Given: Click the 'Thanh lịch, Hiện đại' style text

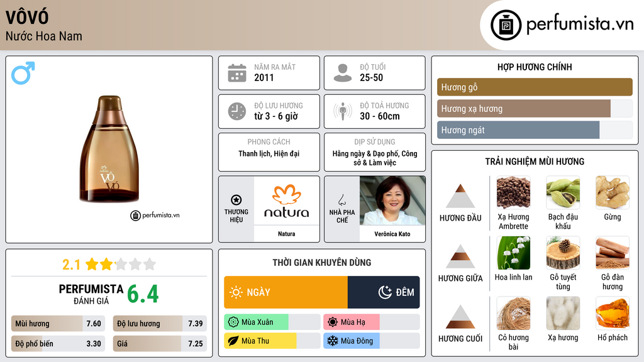Looking at the screenshot, I should point(269,153).
